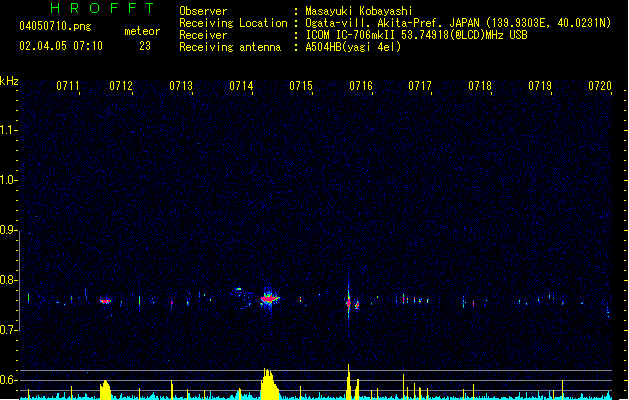The width and height of the screenshot is (629, 400).
Task: Click the 0.9 kHz axis label
Action: tap(7, 230)
